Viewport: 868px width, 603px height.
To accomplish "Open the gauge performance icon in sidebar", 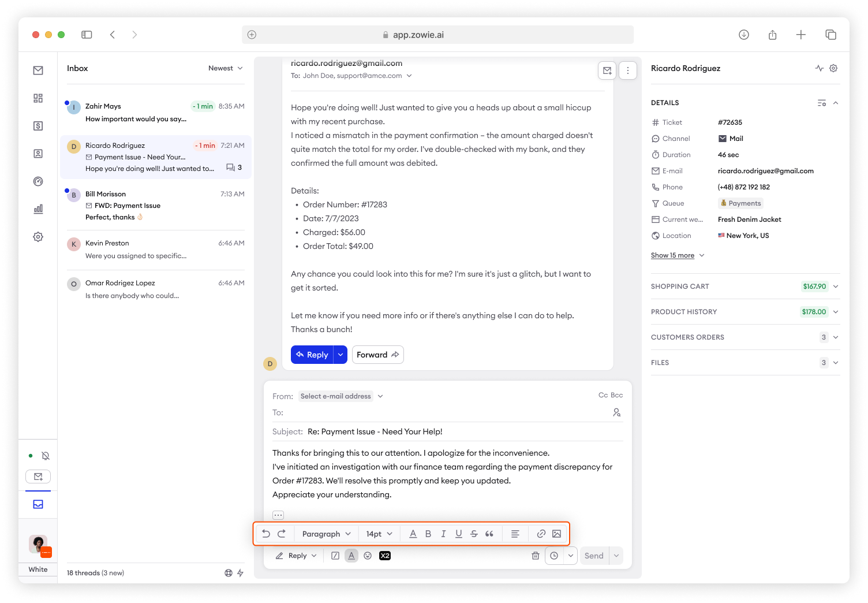I will (38, 181).
